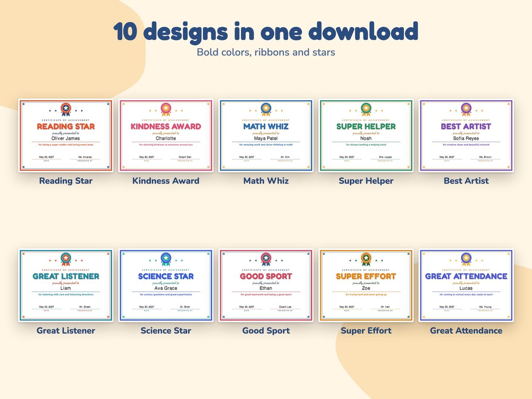
Task: Click presenter name 'Mr. Green'
Action: pos(85,307)
